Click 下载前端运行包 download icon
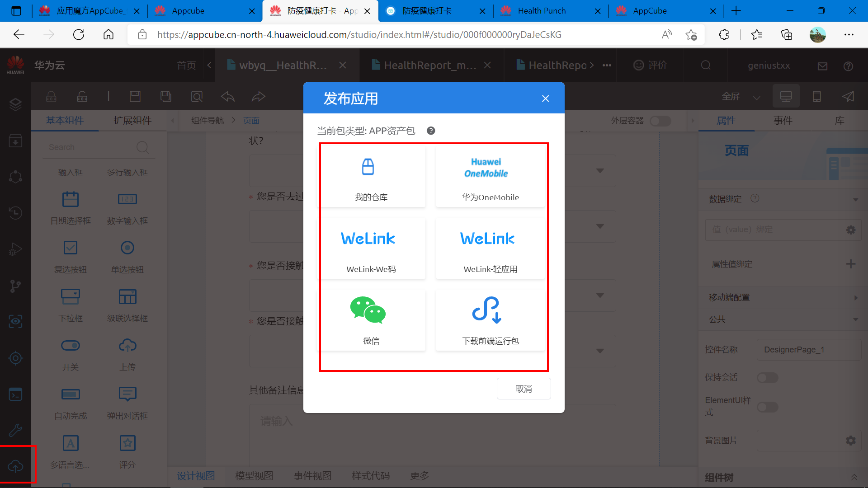 (x=487, y=310)
